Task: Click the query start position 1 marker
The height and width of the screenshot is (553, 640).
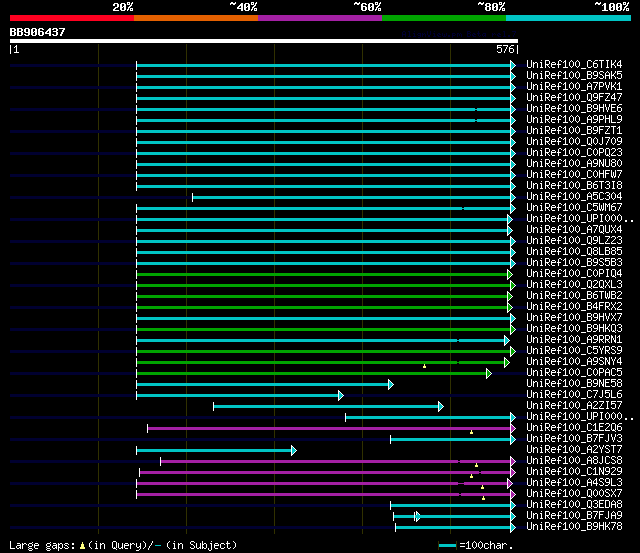Action: [14, 49]
